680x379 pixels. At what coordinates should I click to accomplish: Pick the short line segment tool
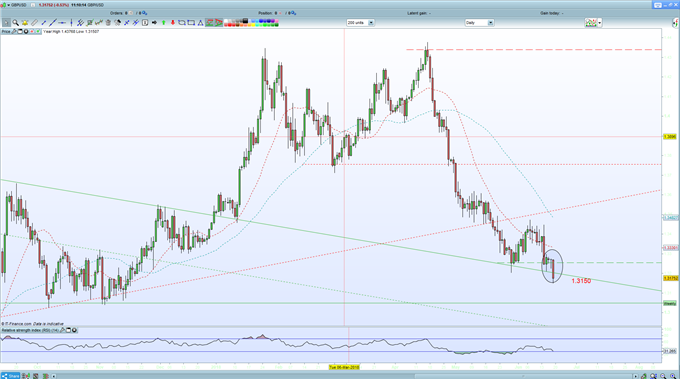point(43,23)
